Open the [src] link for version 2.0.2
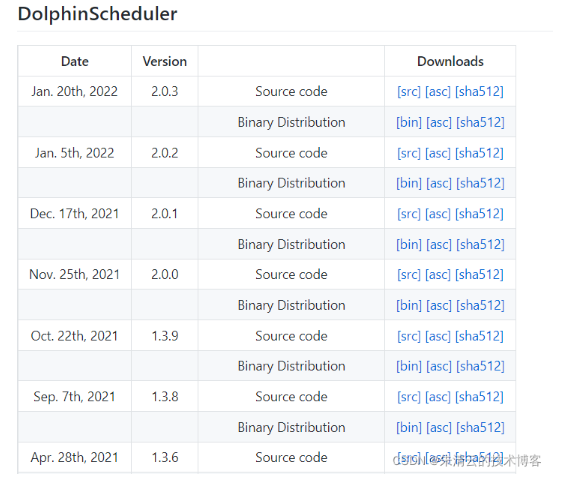This screenshot has width=586, height=481. [409, 153]
